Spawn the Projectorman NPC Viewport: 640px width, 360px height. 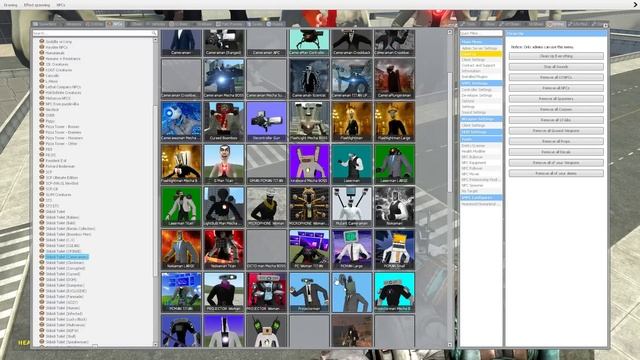pyautogui.click(x=309, y=292)
